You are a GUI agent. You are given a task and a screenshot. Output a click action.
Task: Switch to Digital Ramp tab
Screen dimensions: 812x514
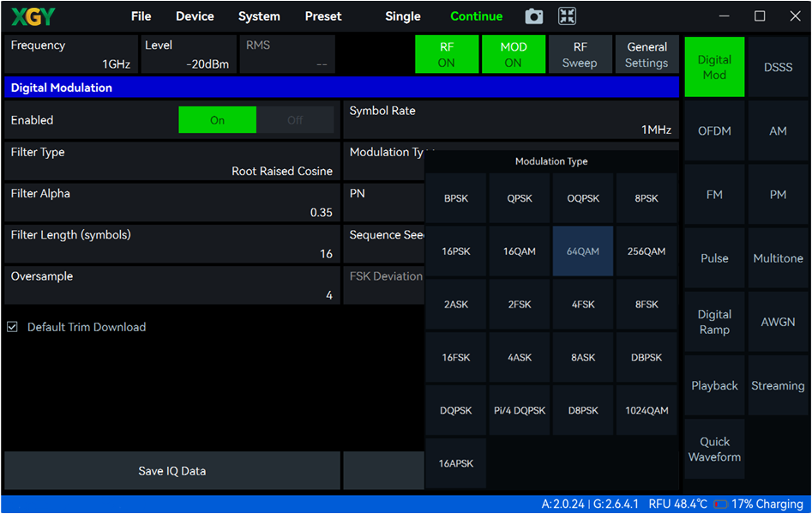714,322
